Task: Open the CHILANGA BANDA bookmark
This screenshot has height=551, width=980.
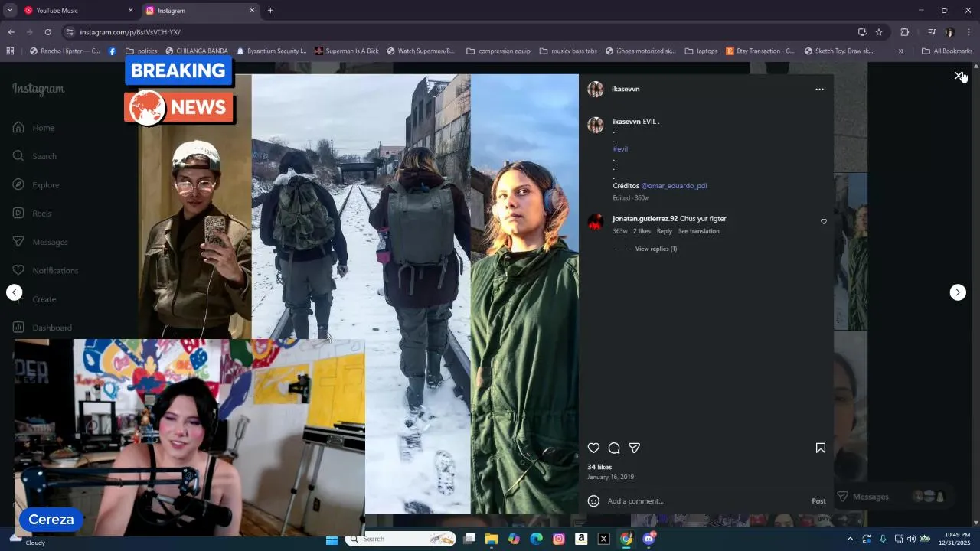Action: click(197, 51)
